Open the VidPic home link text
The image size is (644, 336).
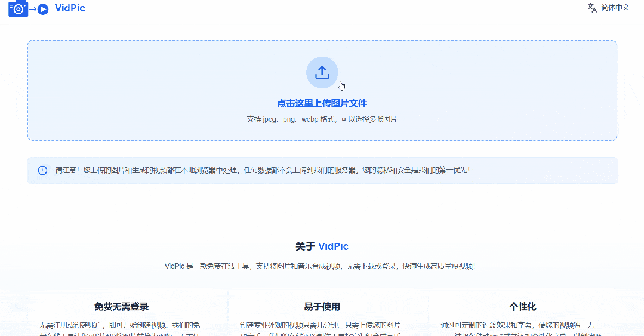point(70,8)
